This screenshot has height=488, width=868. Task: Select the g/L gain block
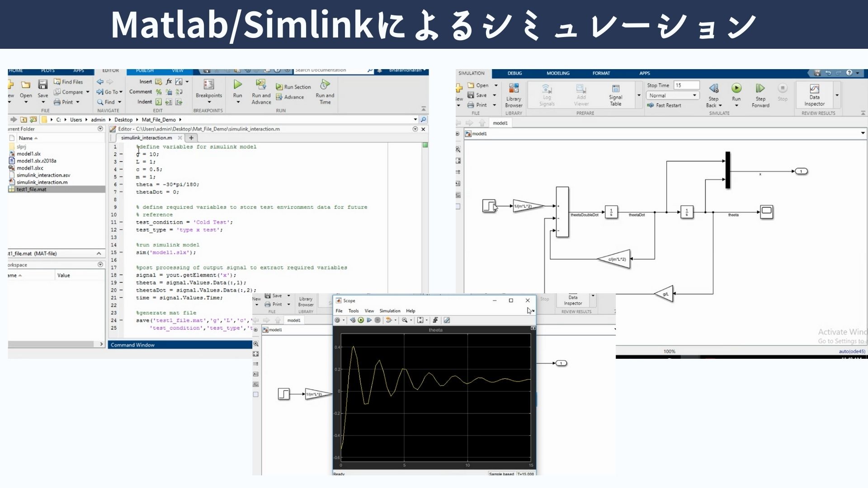coord(664,294)
